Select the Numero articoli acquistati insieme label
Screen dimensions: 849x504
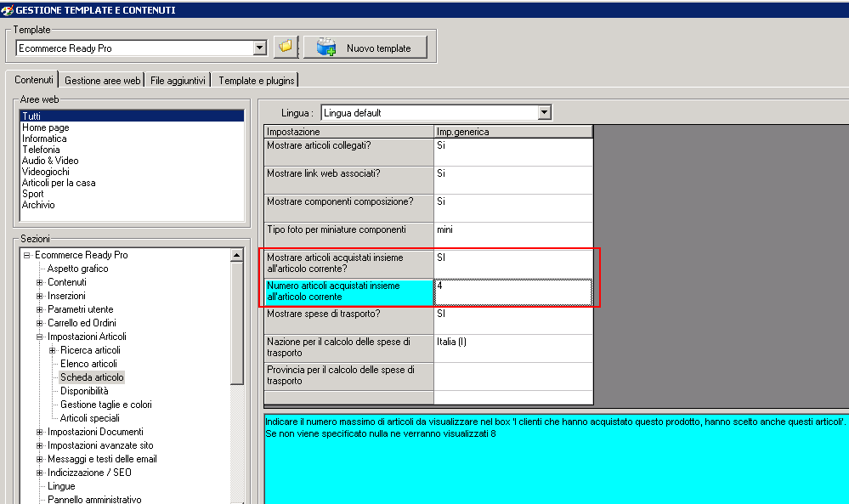348,292
